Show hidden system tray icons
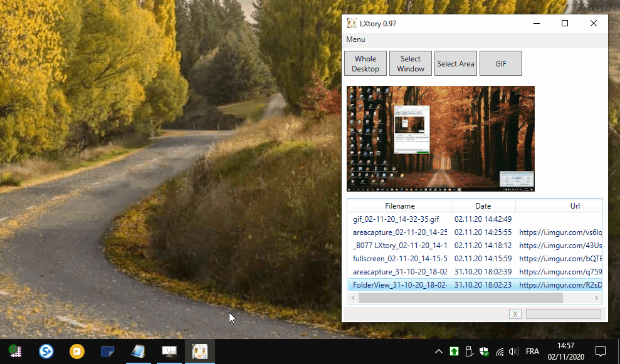This screenshot has width=620, height=364. coord(438,351)
